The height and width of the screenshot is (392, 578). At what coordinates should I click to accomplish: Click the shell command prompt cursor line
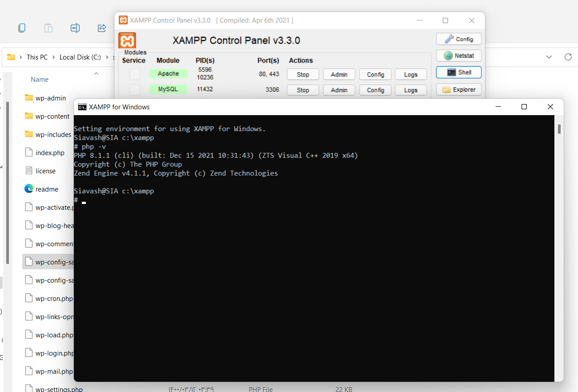(x=80, y=200)
